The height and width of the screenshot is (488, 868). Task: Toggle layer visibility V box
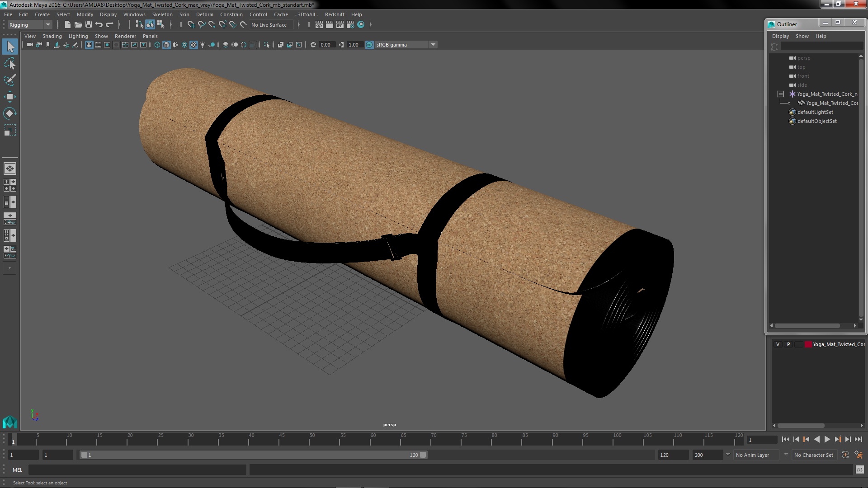(x=778, y=344)
